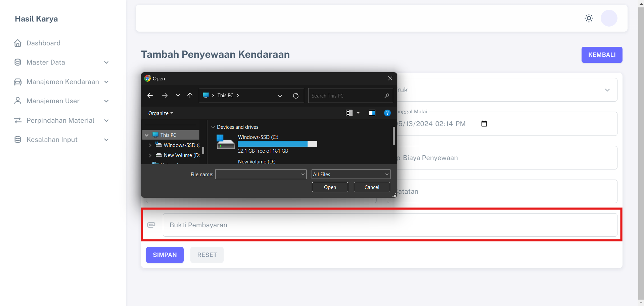Refresh the This PC location
Image resolution: width=644 pixels, height=306 pixels.
(x=295, y=95)
